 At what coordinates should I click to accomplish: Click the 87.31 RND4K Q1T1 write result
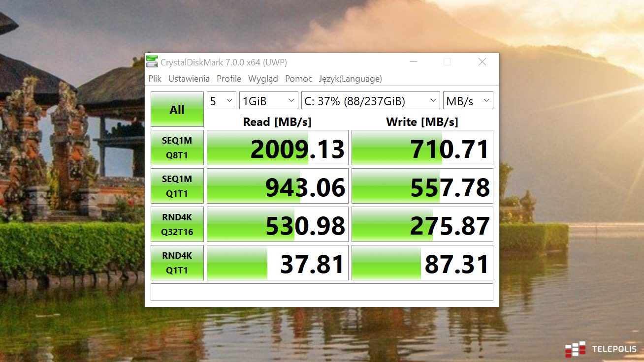422,263
